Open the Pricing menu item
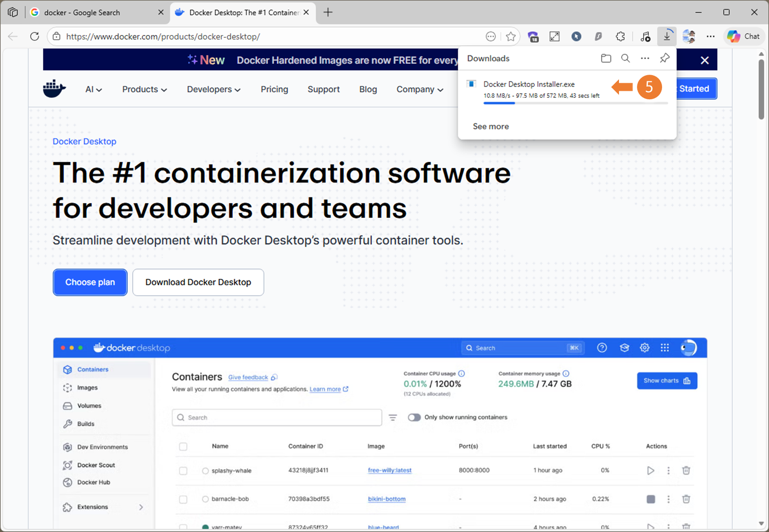Viewport: 769px width, 532px height. tap(274, 89)
